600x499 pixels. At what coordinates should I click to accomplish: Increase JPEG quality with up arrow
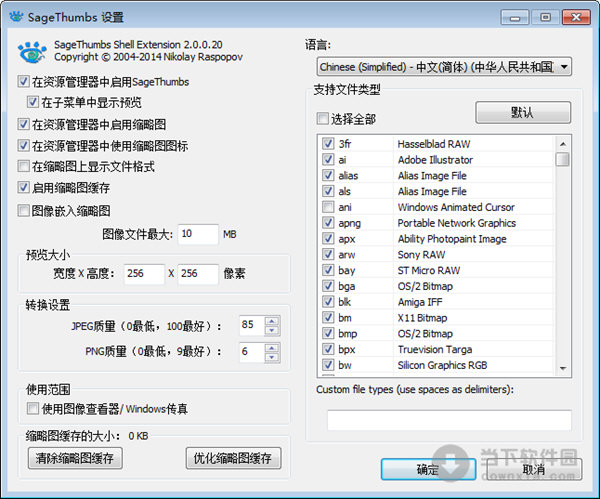[x=272, y=321]
